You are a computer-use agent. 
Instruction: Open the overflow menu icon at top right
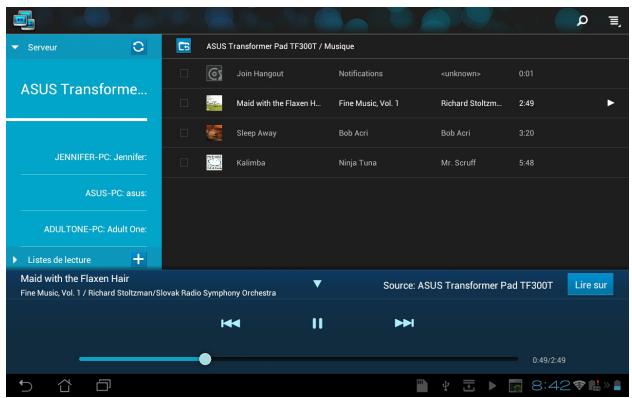click(614, 21)
